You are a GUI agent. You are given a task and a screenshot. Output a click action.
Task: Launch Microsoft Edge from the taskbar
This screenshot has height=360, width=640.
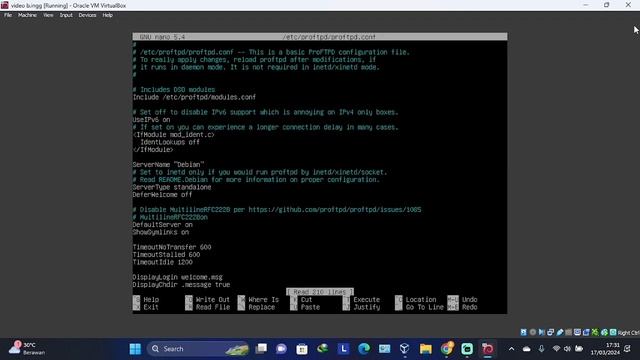[x=364, y=349]
